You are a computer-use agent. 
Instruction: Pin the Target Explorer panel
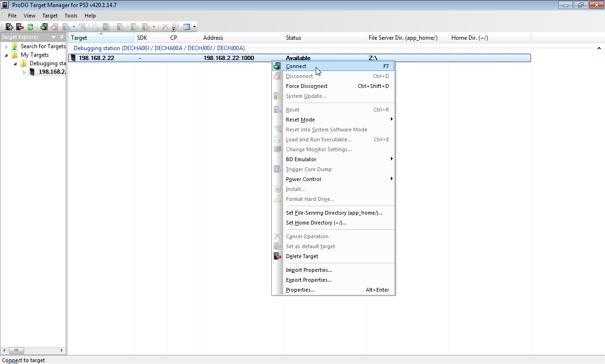coord(61,37)
